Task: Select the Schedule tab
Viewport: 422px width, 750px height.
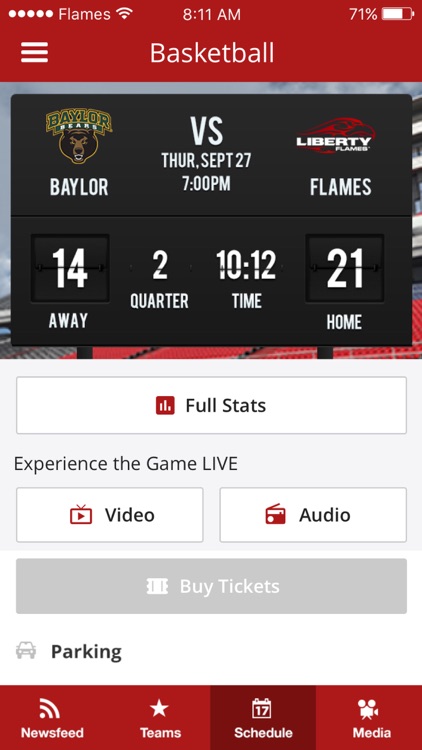Action: pos(263,717)
